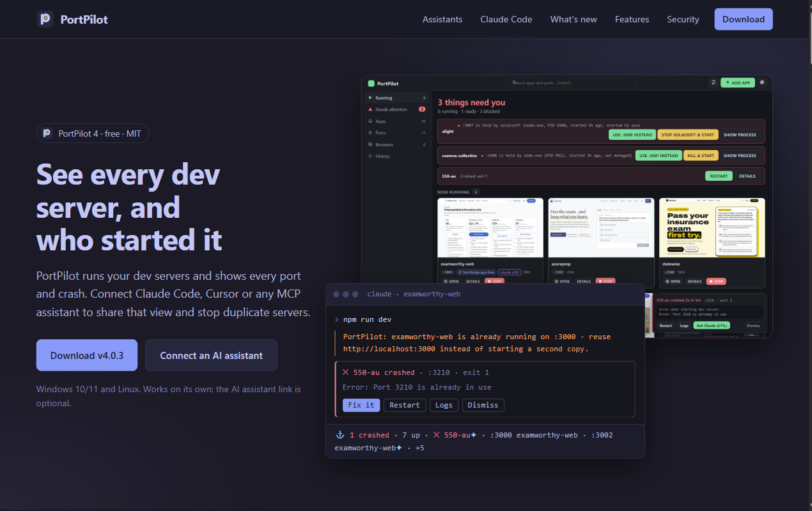812x511 pixels.
Task: Click SHOW PROCESS in cosmos-collective row
Action: tap(740, 155)
